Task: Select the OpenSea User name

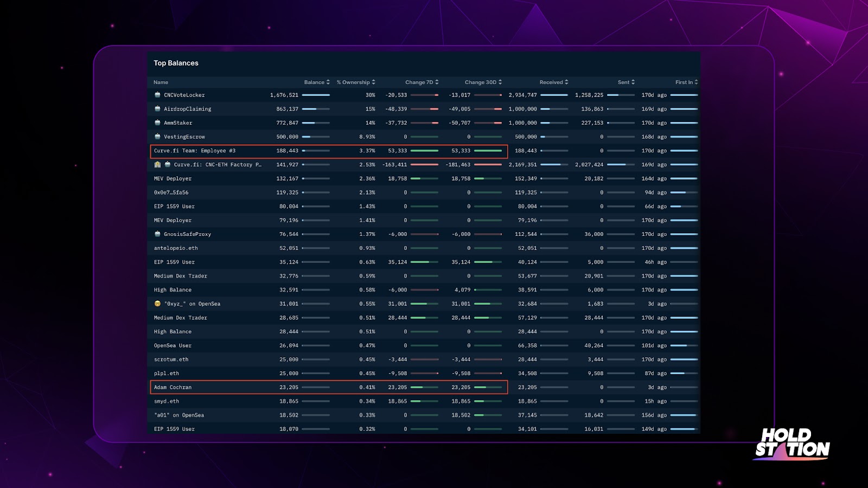Action: point(173,345)
